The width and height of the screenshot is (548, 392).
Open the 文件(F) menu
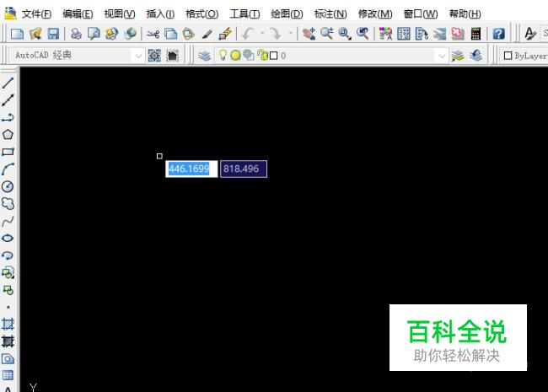36,14
